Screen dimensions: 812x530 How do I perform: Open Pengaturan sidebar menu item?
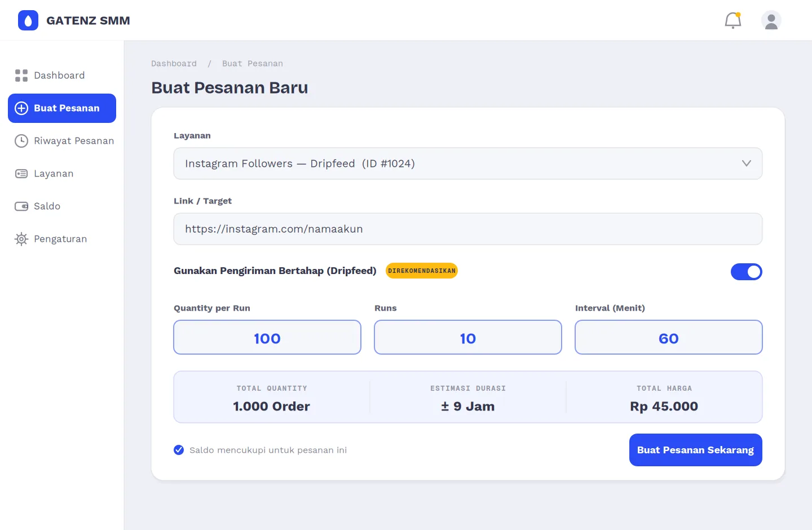point(62,239)
